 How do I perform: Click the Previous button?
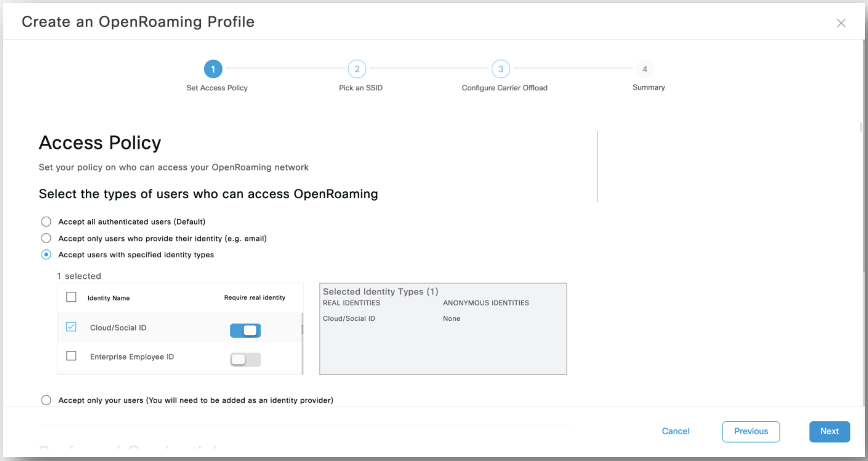click(x=751, y=431)
